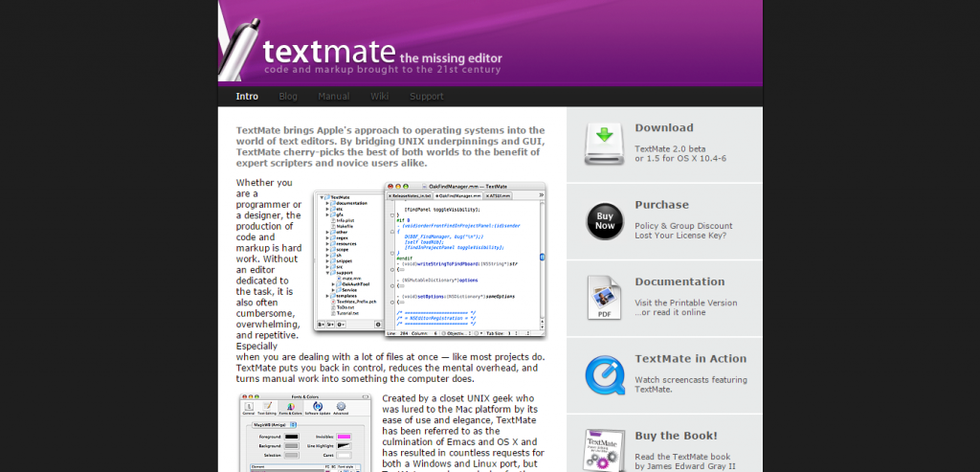Open the Intro navigation tab
This screenshot has width=980, height=472.
tap(247, 97)
